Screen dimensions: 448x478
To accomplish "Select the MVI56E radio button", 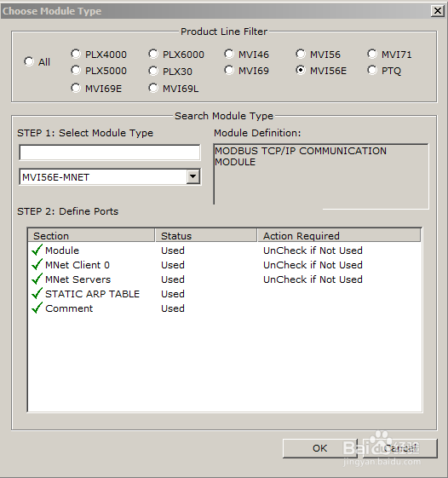I will pyautogui.click(x=301, y=71).
